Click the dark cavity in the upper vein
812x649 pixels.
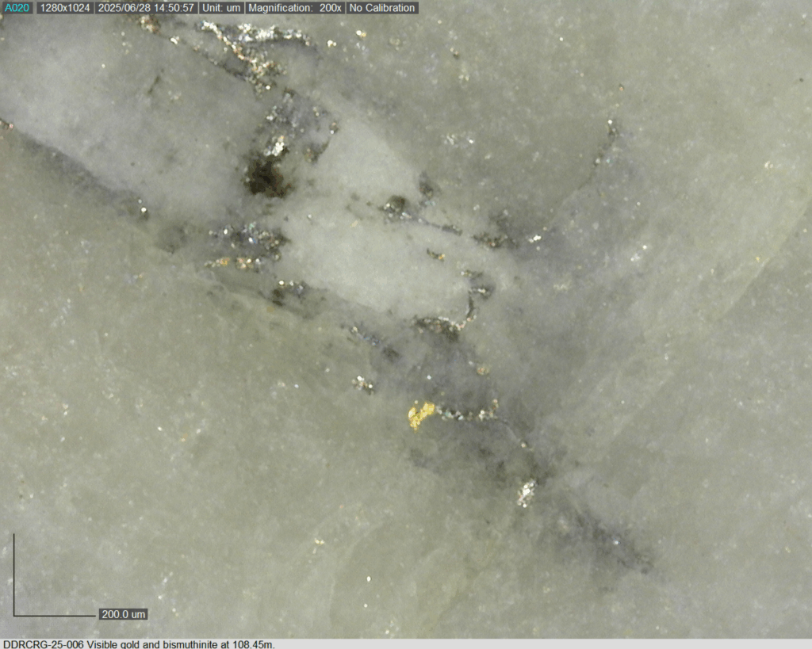(266, 178)
